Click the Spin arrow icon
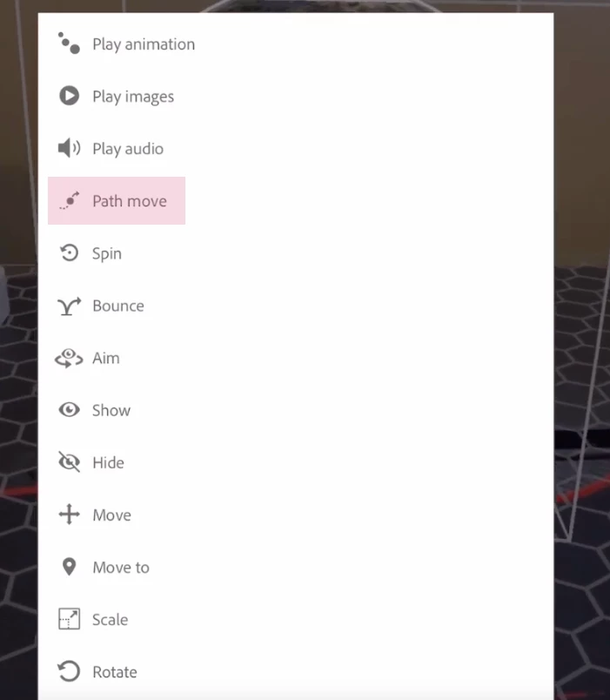This screenshot has height=700, width=610. [69, 252]
